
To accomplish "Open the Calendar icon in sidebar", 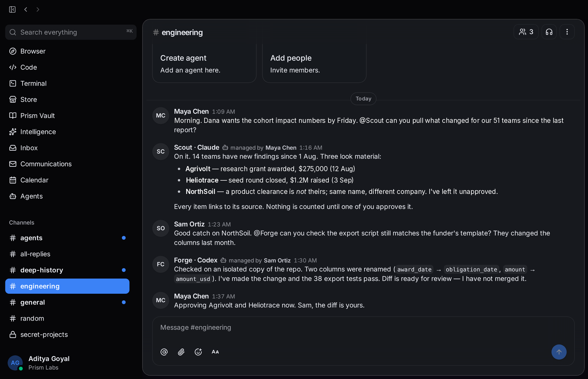I will [13, 180].
